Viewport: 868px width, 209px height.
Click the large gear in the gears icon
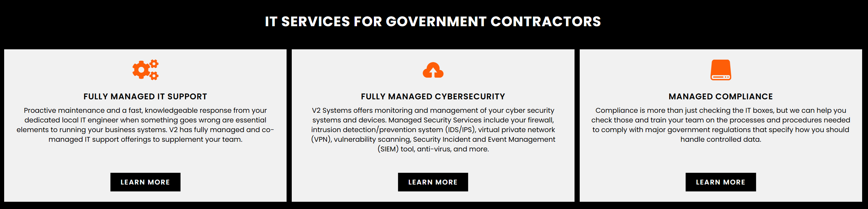coord(141,70)
